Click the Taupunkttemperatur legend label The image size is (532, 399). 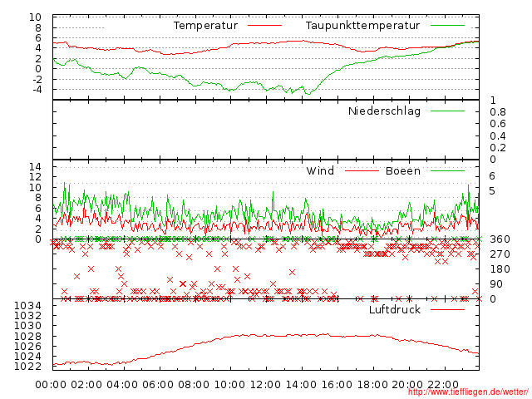(x=362, y=26)
